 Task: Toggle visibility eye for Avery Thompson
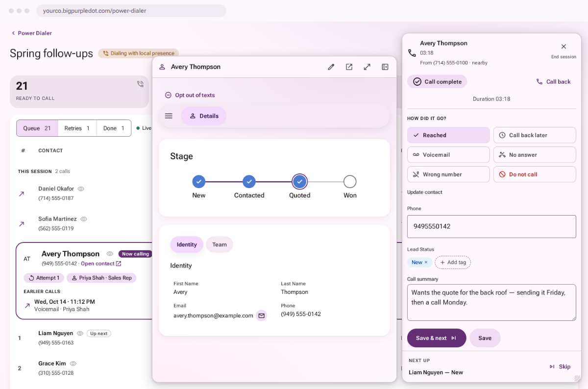(110, 254)
